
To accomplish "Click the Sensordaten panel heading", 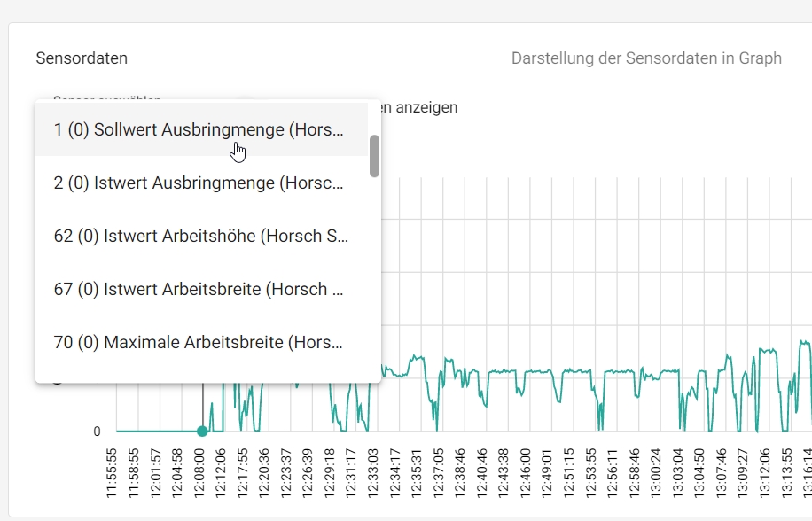I will tap(82, 58).
